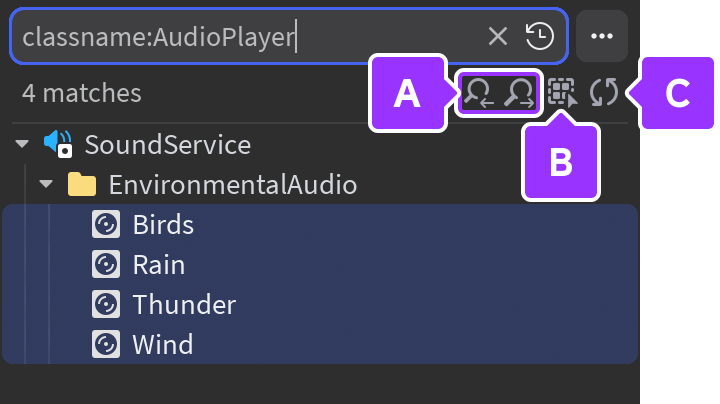Select the EnvironmentalAudio folder label
Image resolution: width=720 pixels, height=404 pixels.
click(x=232, y=185)
